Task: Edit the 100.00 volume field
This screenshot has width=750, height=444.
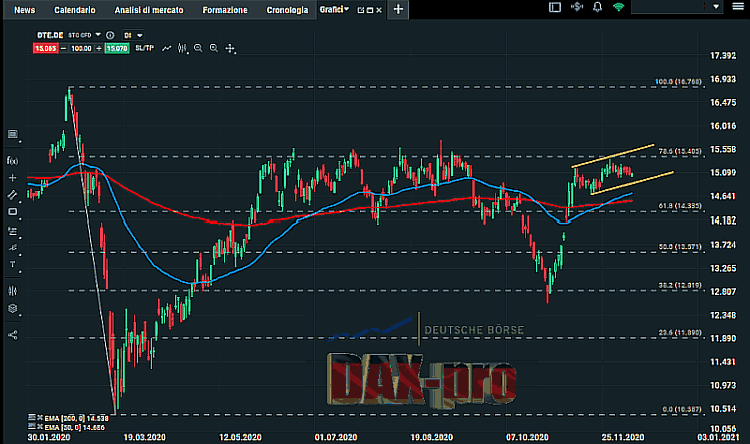Action: 81,48
